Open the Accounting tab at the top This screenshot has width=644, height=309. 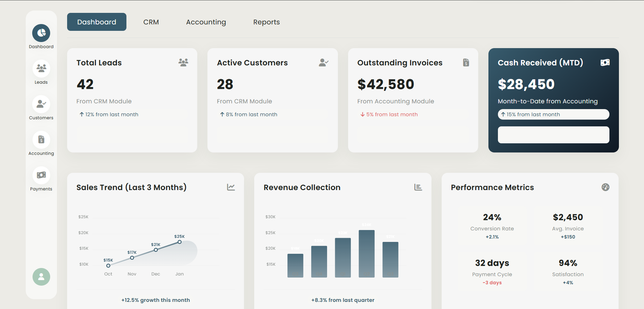(x=206, y=22)
